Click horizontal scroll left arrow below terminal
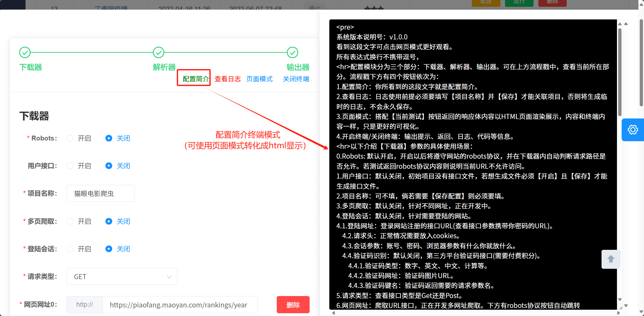The width and height of the screenshot is (644, 316). 333,313
